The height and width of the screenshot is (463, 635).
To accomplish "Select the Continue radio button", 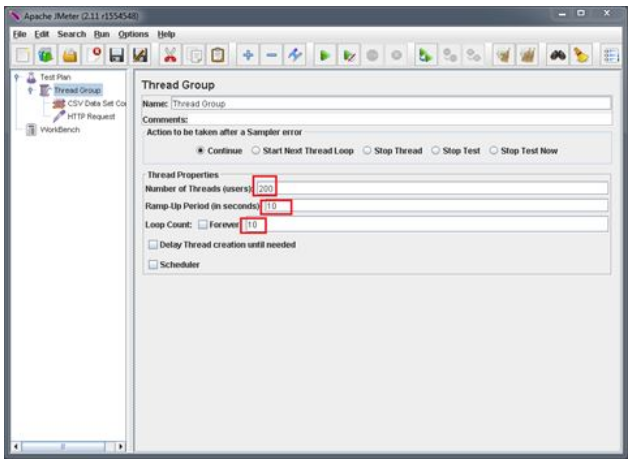I will pos(200,151).
